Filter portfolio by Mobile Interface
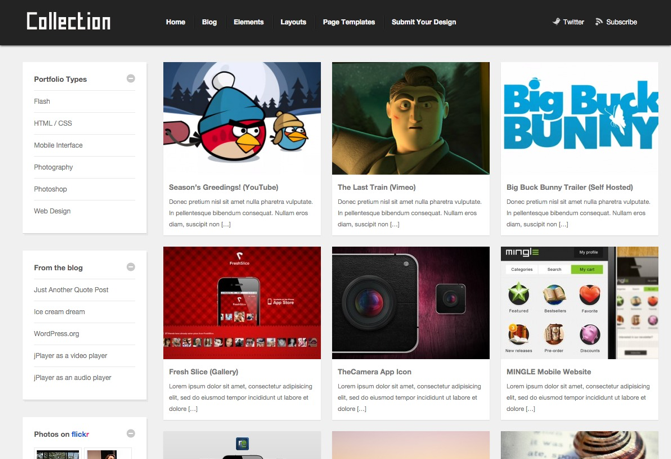 pos(58,145)
